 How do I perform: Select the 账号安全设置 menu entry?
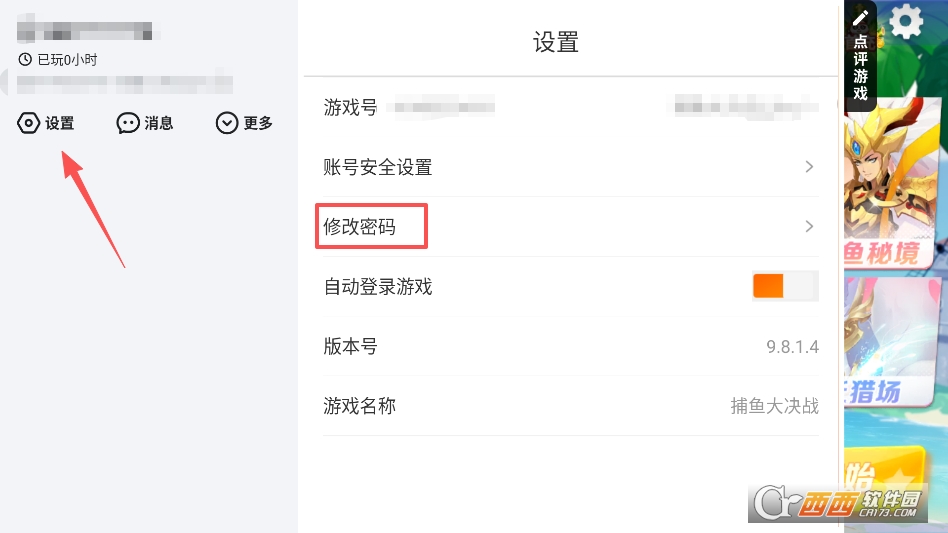pyautogui.click(x=378, y=167)
